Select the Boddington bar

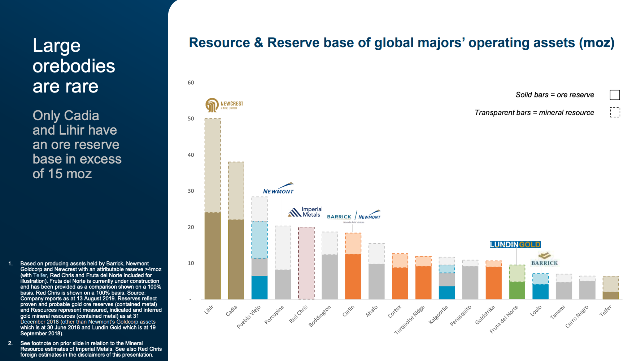[330, 265]
